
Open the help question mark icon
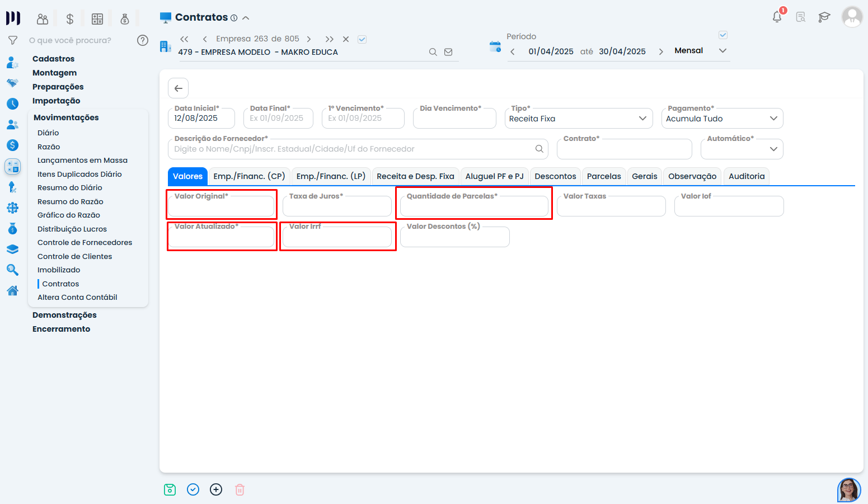(143, 40)
